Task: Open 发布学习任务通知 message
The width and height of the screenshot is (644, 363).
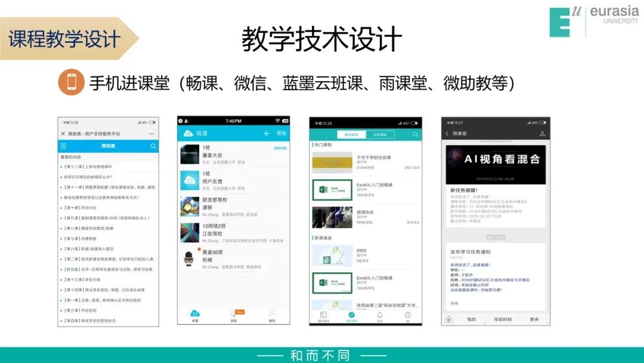Action: pyautogui.click(x=496, y=277)
